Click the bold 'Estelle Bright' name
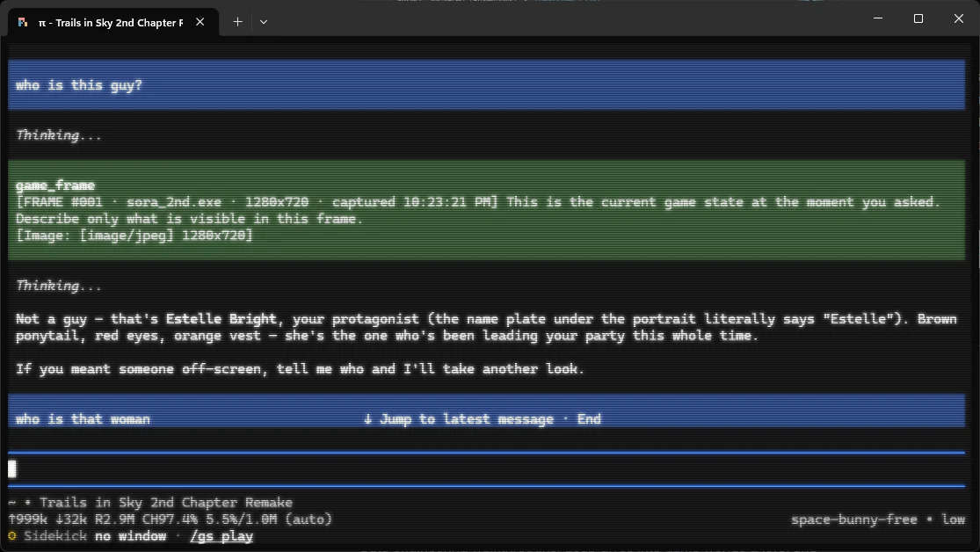This screenshot has height=552, width=980. 221,319
